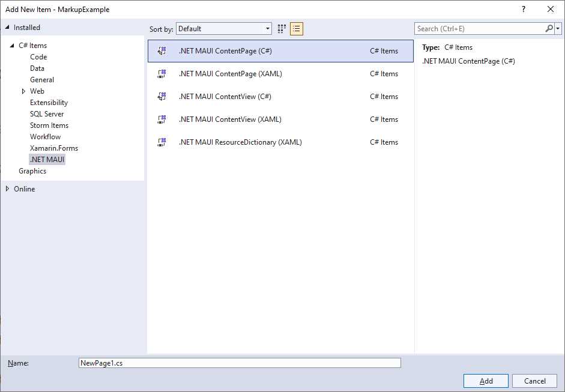
Task: Switch to the medium icons view
Action: pyautogui.click(x=281, y=28)
